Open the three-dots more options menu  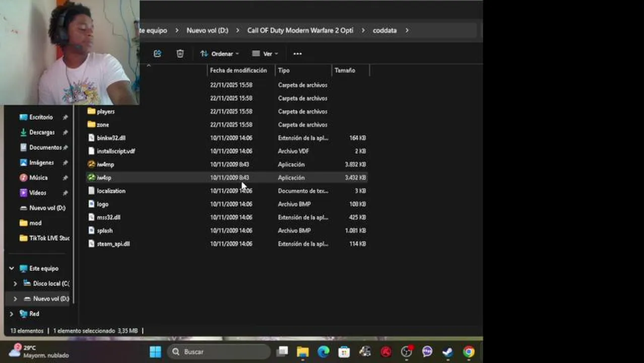tap(297, 53)
